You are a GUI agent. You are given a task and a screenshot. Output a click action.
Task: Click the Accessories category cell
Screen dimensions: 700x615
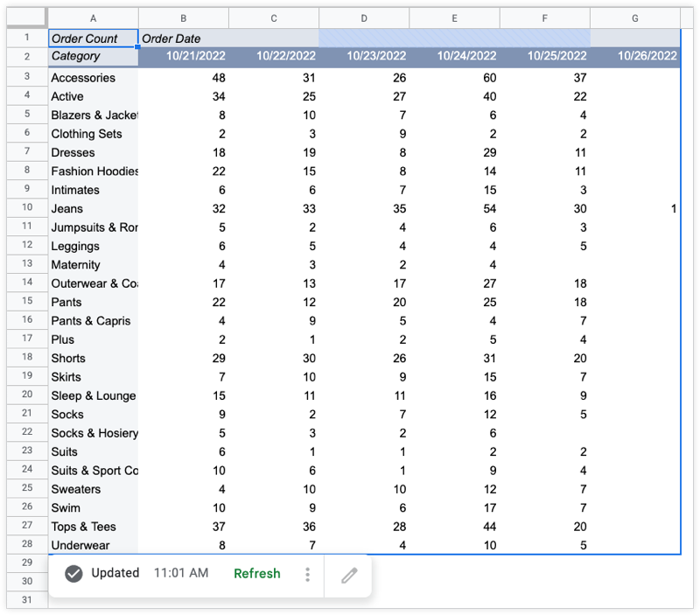(93, 78)
